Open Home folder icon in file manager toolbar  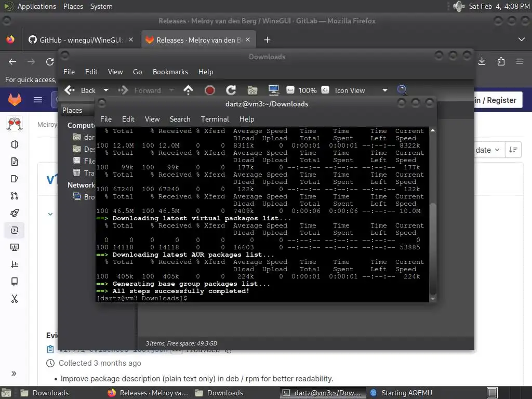pyautogui.click(x=252, y=90)
